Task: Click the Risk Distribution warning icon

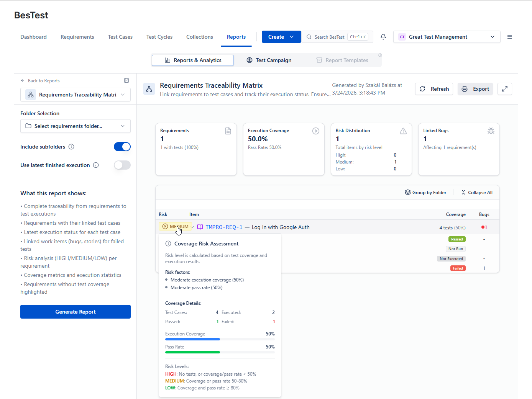Action: tap(403, 131)
